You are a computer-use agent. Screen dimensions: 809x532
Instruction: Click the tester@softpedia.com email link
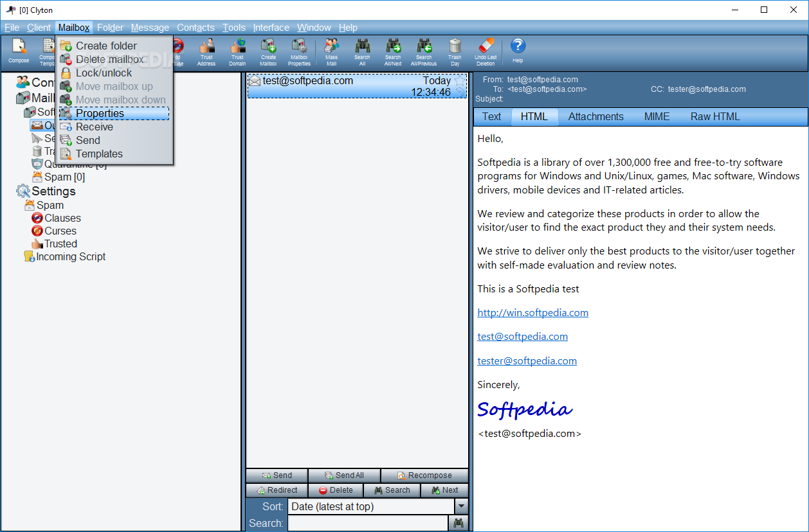click(527, 361)
